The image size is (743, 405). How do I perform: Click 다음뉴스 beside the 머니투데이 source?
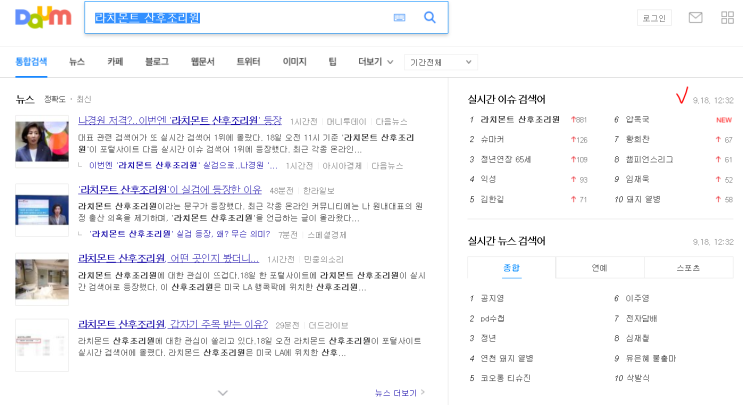click(391, 121)
